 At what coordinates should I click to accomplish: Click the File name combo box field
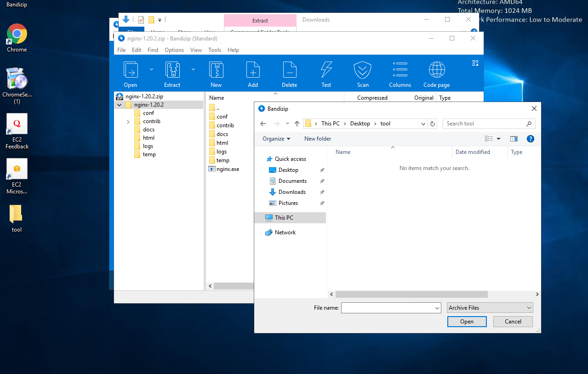(x=391, y=308)
